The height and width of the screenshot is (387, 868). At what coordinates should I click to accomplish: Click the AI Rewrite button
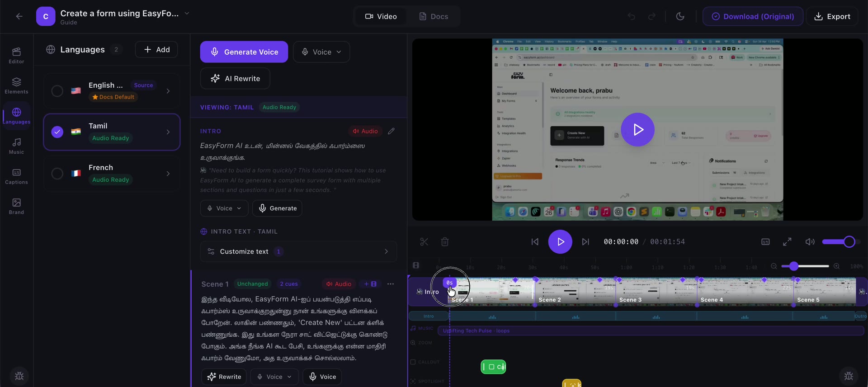tap(235, 79)
